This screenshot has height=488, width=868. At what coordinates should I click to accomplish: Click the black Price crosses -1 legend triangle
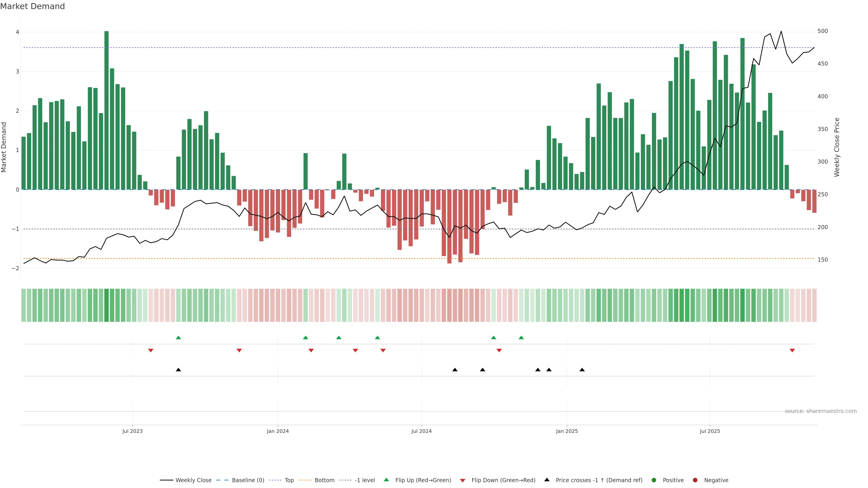pos(547,480)
